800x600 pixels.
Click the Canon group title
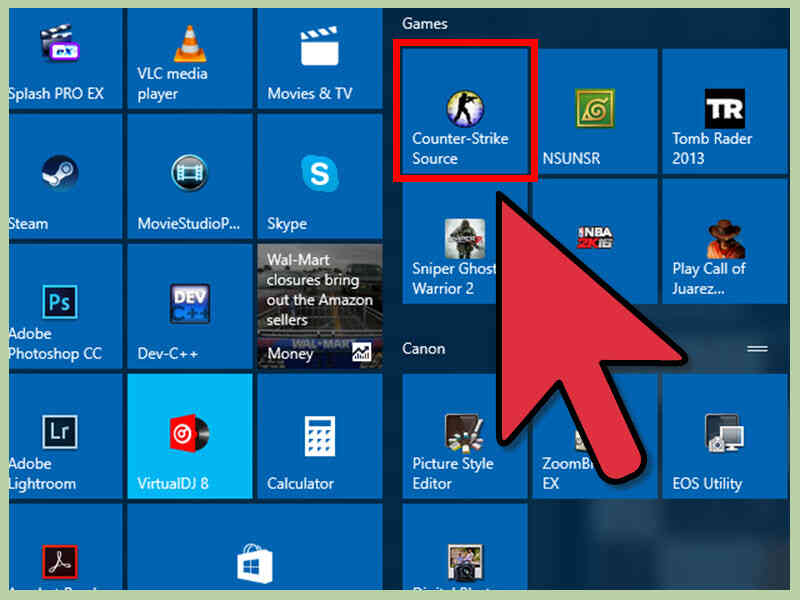pos(423,349)
